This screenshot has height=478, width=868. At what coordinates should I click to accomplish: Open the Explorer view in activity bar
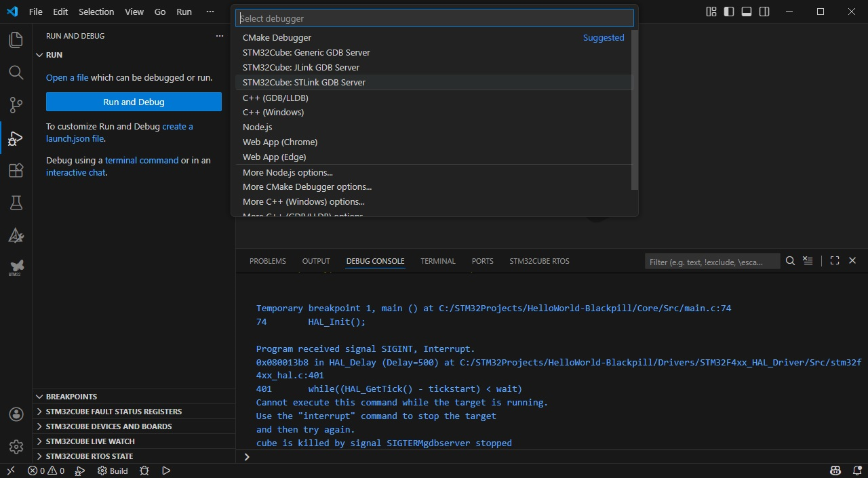click(x=16, y=40)
